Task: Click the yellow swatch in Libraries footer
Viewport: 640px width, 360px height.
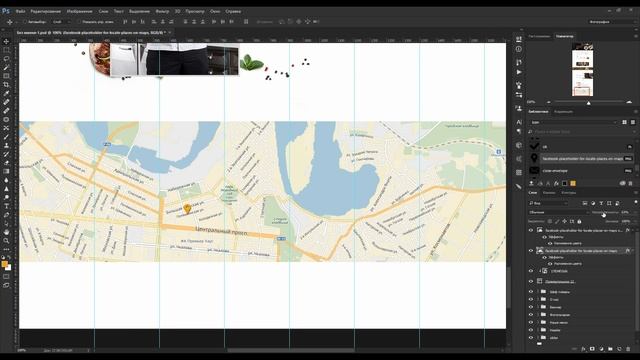Action: point(573,184)
